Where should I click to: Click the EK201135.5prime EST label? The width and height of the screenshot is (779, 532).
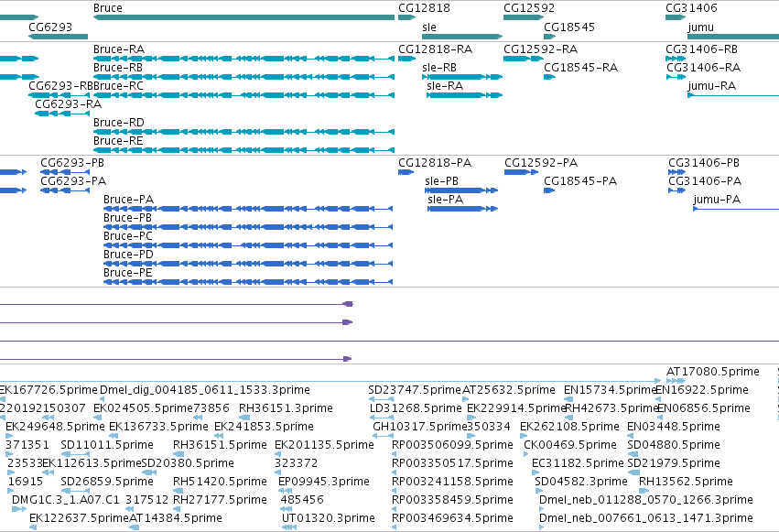(x=324, y=445)
